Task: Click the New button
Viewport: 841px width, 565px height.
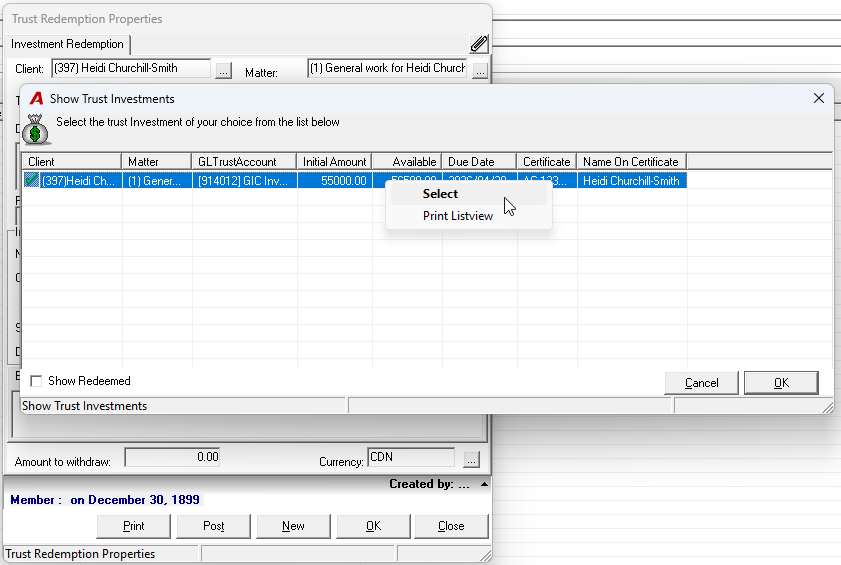Action: (x=293, y=526)
